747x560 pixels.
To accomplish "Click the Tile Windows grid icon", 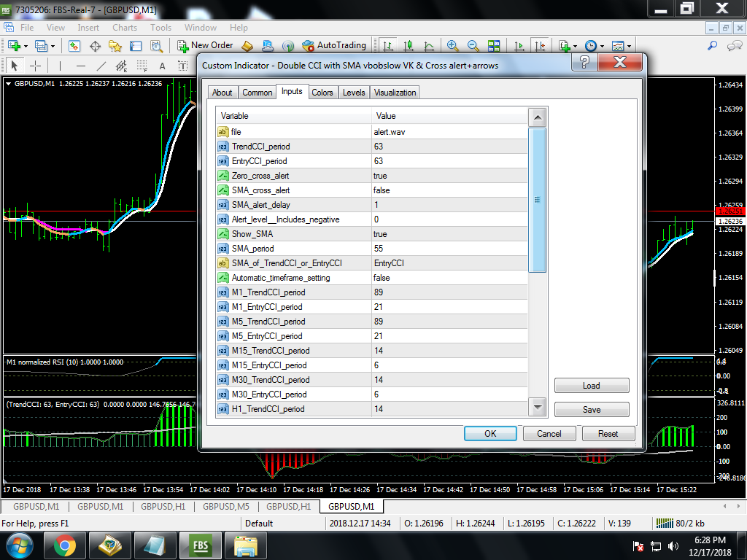I will (x=494, y=46).
